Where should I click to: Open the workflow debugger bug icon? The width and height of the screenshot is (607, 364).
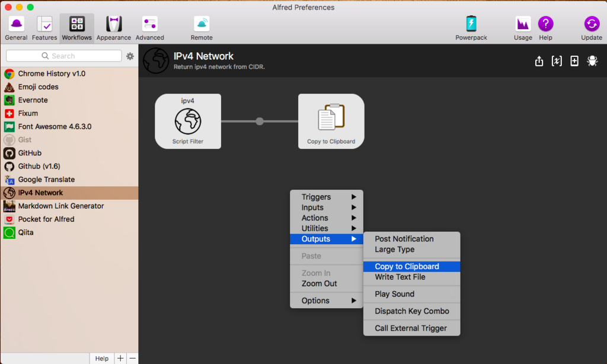pos(592,61)
